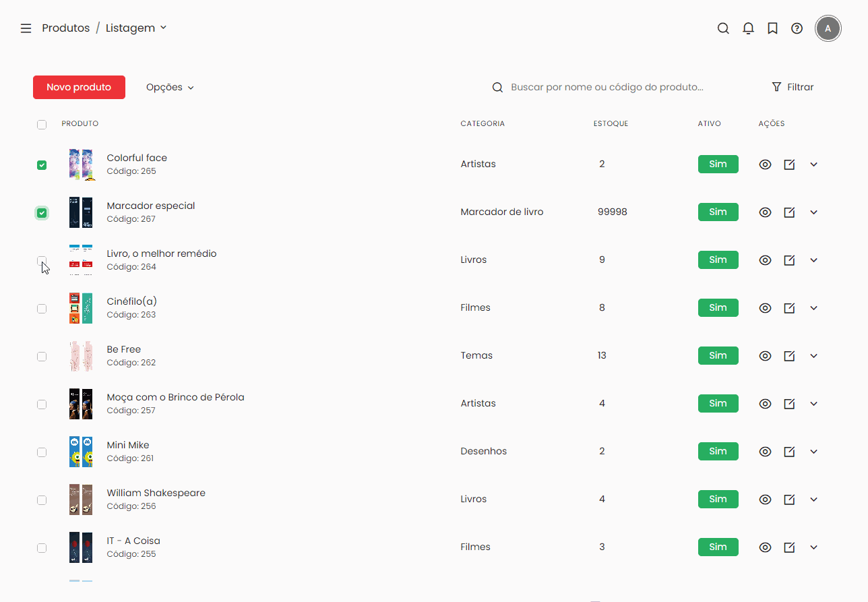Expand row actions for Cinéfilo(a)

click(813, 308)
